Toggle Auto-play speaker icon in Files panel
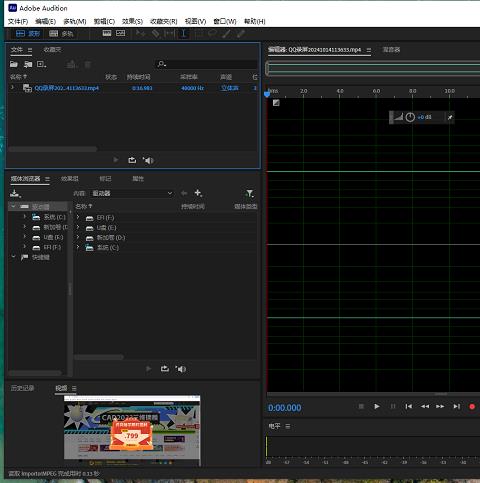Screen dimensions: 480x483 pyautogui.click(x=148, y=160)
